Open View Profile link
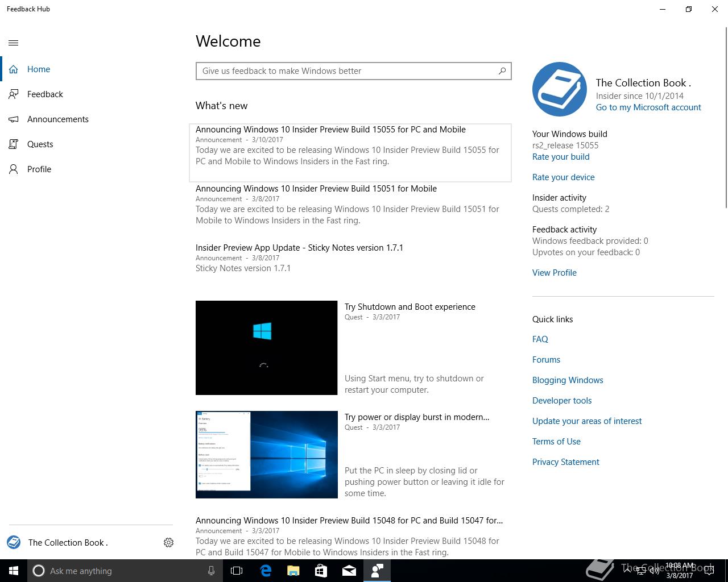 pyautogui.click(x=555, y=273)
